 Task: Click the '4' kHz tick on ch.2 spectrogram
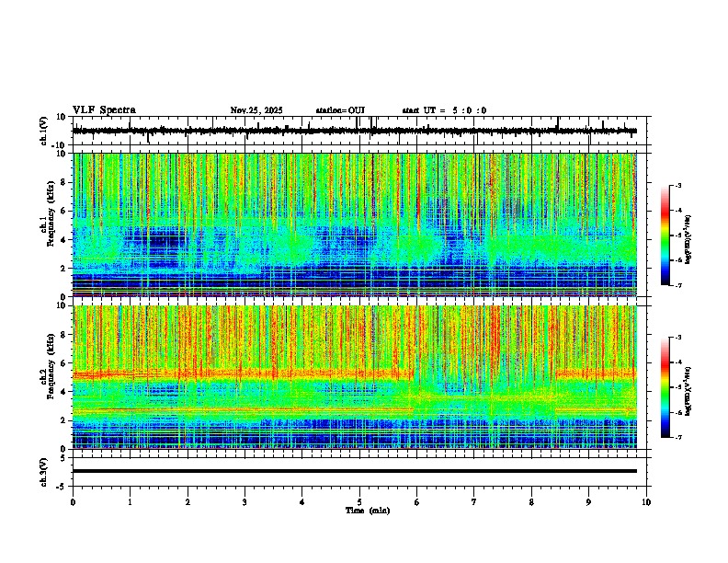click(x=64, y=392)
